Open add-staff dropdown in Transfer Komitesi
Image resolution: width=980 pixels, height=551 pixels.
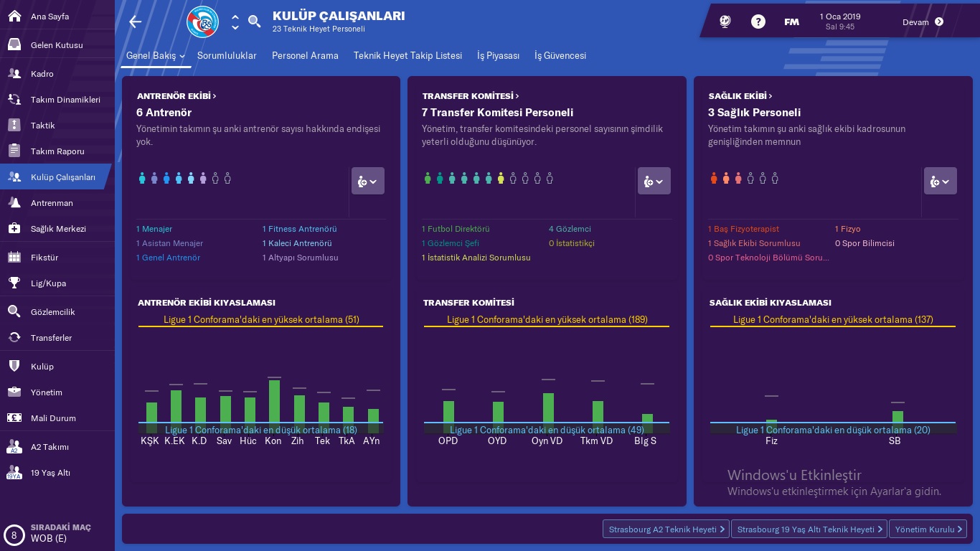(x=654, y=182)
